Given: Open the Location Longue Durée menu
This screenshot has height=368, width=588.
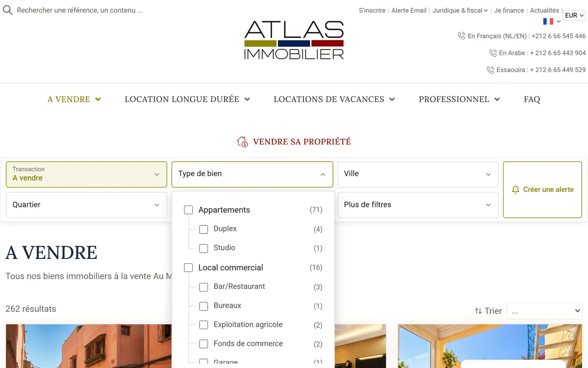Looking at the screenshot, I should click(x=187, y=99).
